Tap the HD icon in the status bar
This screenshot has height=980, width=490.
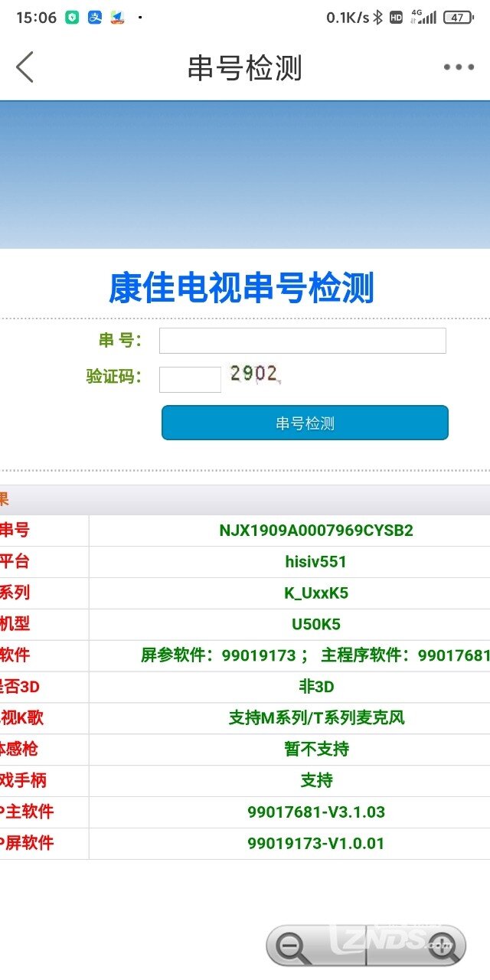[396, 18]
